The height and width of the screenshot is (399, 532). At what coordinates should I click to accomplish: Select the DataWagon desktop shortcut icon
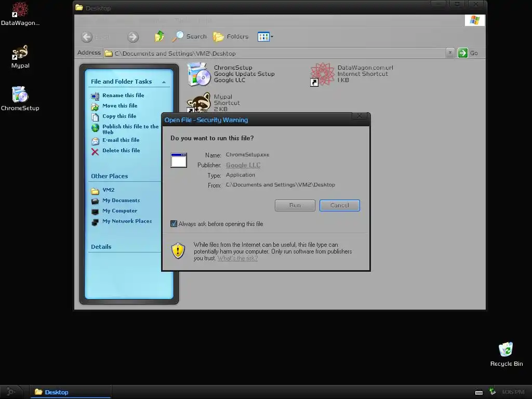pyautogui.click(x=20, y=14)
